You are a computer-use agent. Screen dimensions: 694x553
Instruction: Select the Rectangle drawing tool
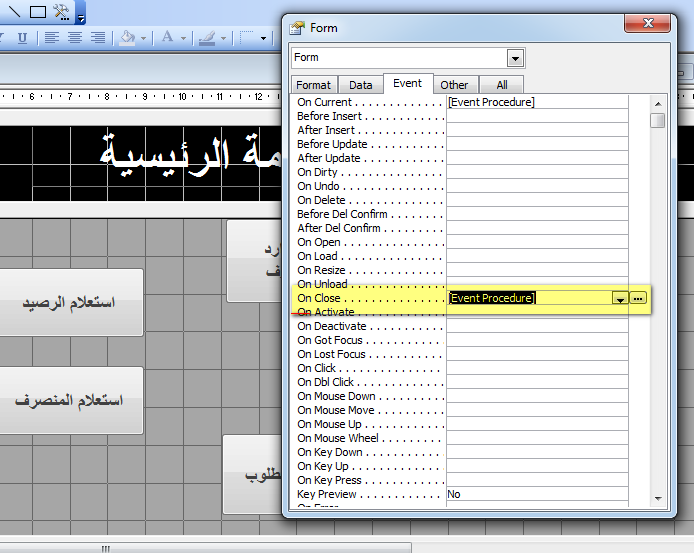[38, 12]
